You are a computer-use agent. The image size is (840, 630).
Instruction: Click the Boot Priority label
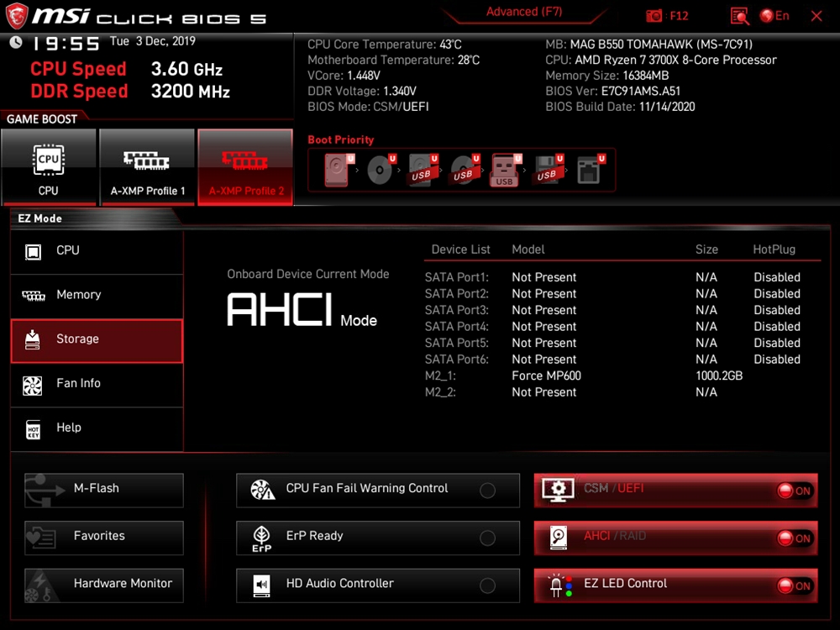point(341,139)
